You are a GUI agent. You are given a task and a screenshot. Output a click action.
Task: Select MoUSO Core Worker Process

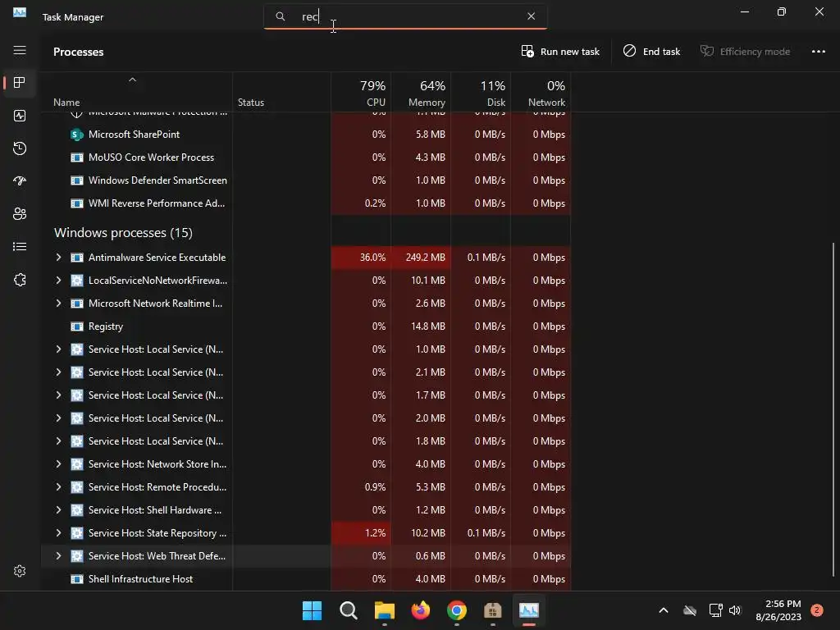306,157
